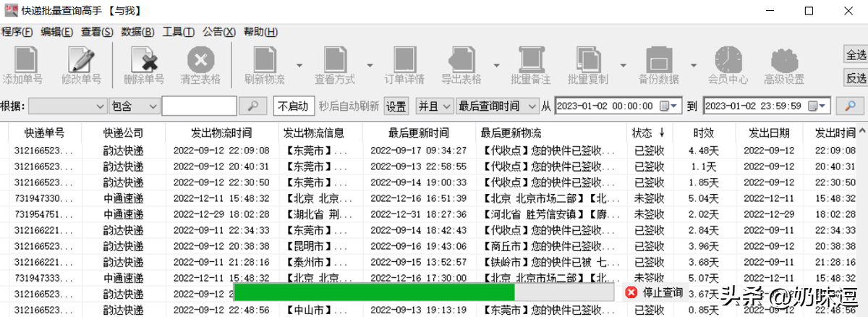
Task: Sort by 发出物流时间 column header
Action: 221,133
